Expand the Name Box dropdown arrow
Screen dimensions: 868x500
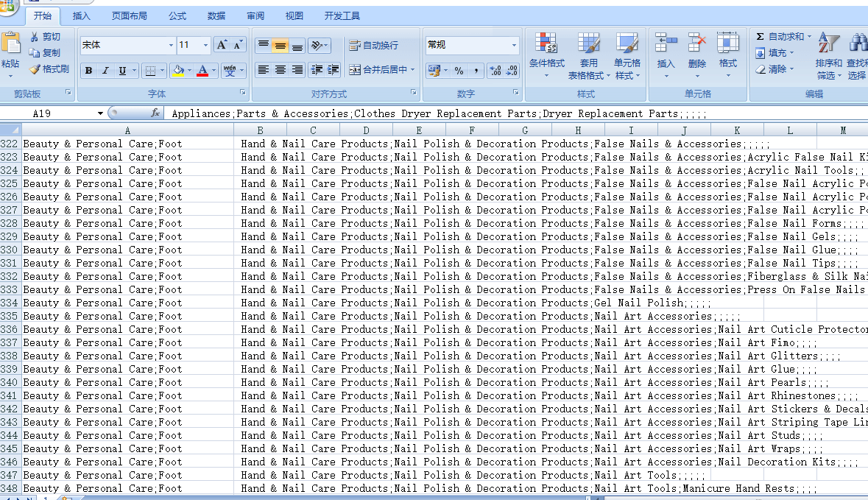click(x=101, y=113)
